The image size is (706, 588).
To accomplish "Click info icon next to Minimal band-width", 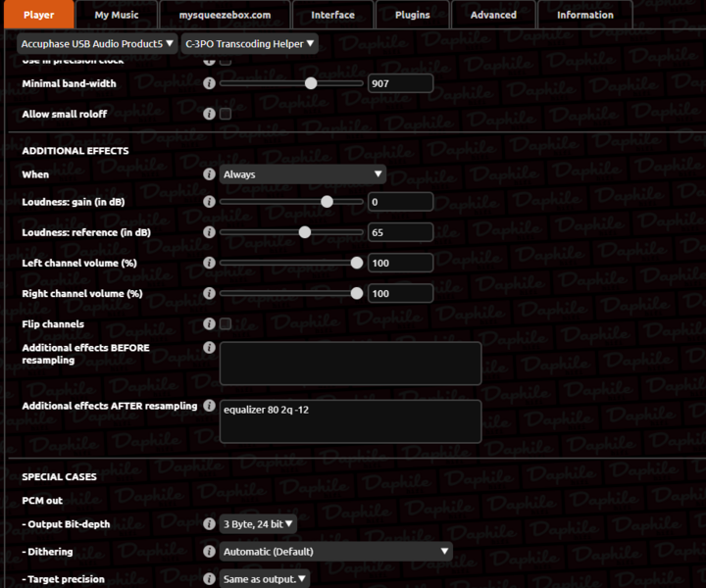I will coord(209,84).
